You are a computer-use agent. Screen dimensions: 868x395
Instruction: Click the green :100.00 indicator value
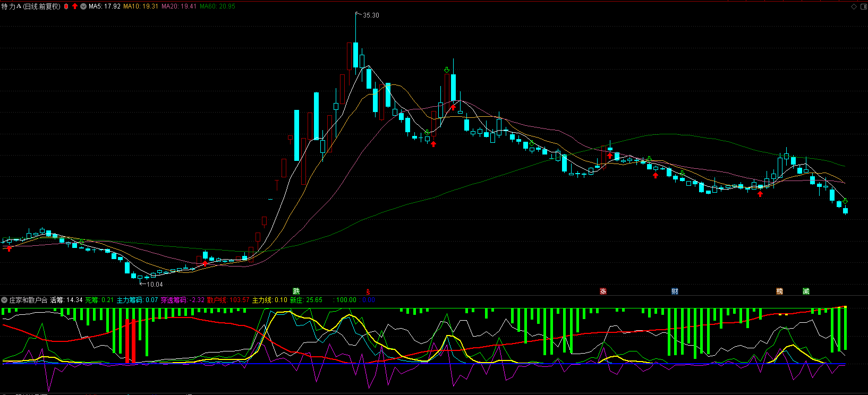click(345, 300)
